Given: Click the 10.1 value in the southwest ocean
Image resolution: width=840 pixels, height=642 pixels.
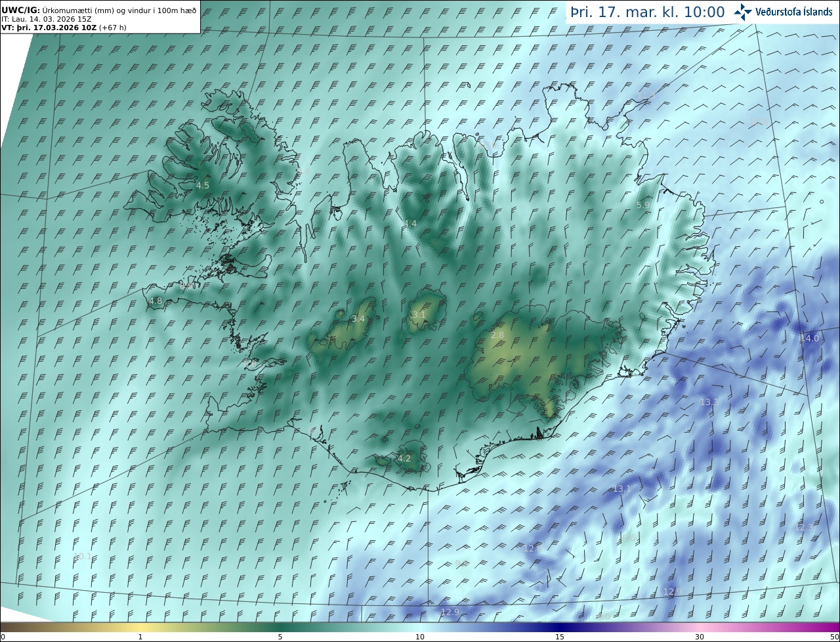Looking at the screenshot, I should (x=83, y=557).
